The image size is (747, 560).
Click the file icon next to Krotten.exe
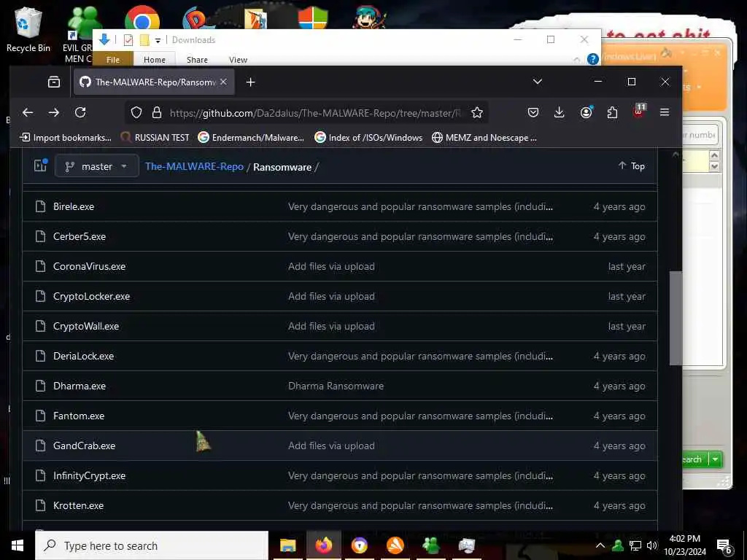(41, 505)
